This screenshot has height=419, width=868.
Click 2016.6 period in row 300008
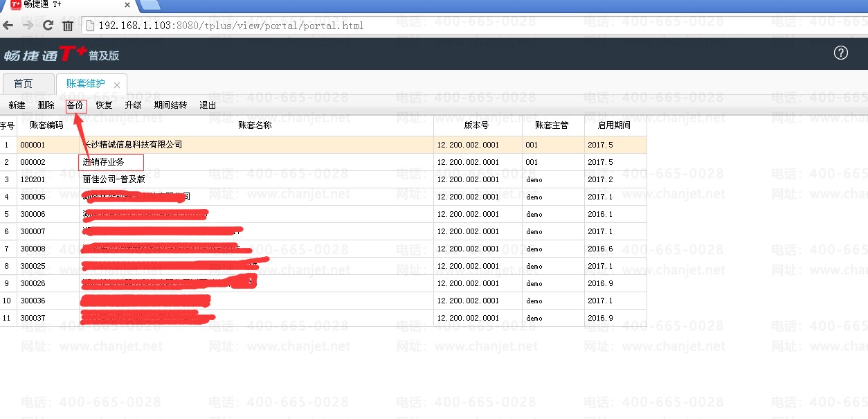tap(600, 249)
